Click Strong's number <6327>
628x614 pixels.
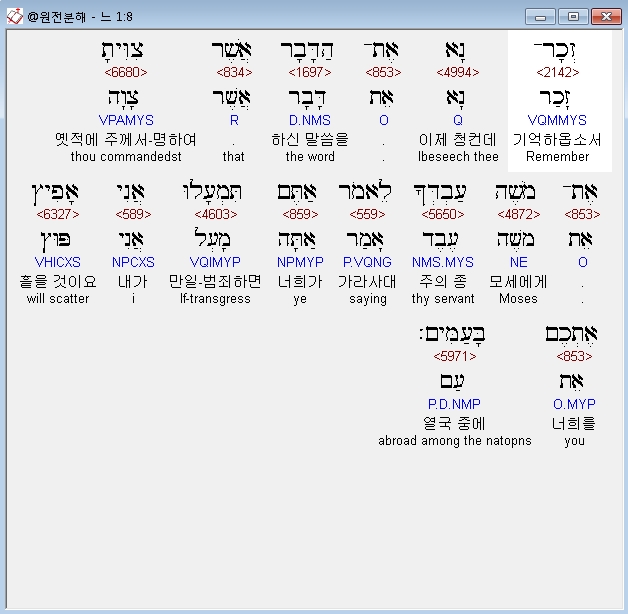point(58,215)
